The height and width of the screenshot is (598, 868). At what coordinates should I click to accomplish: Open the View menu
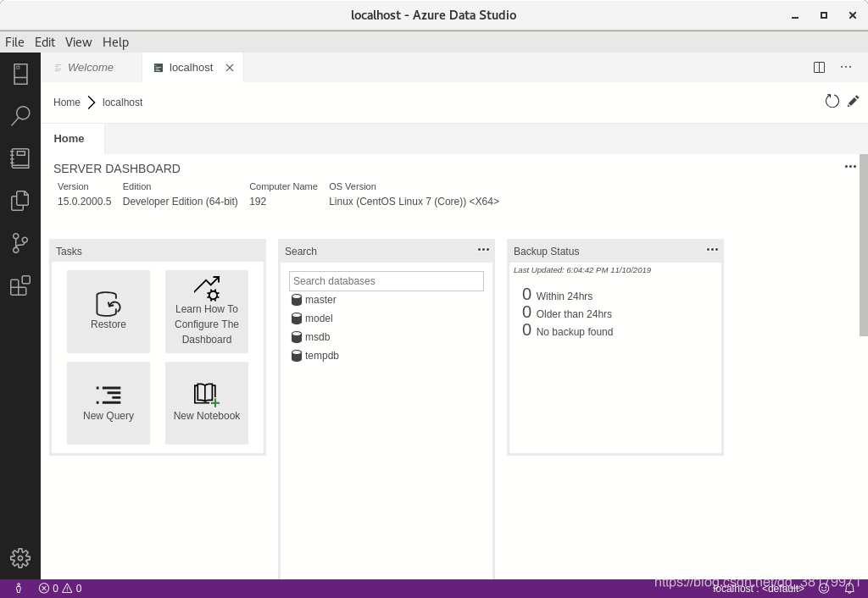pyautogui.click(x=79, y=42)
